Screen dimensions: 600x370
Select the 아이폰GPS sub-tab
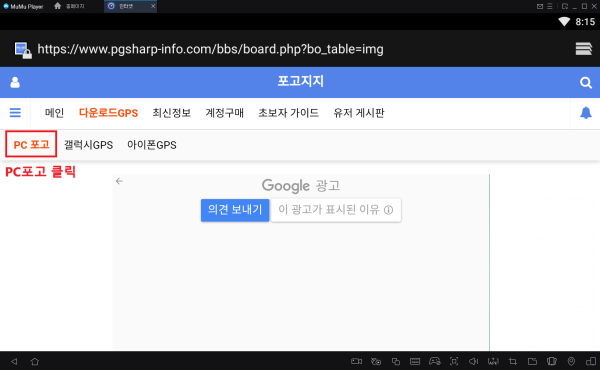(x=152, y=145)
